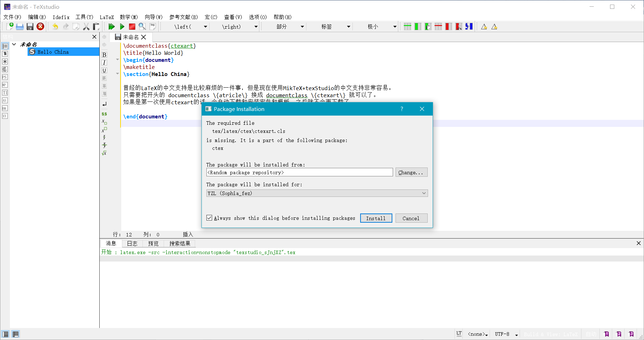Viewport: 644px width, 340px height.
Task: Select the structure panel icon in left sidebar
Action: coord(5,46)
